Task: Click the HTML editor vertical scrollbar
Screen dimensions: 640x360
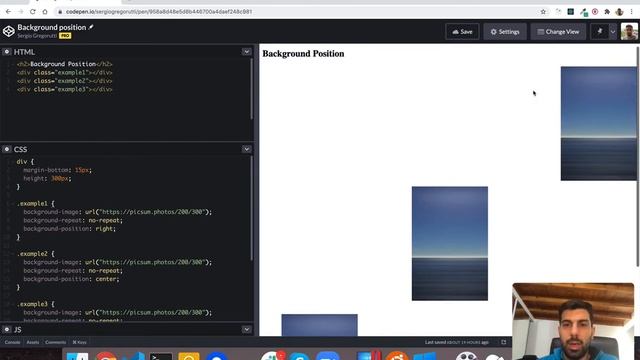Action: click(x=251, y=89)
